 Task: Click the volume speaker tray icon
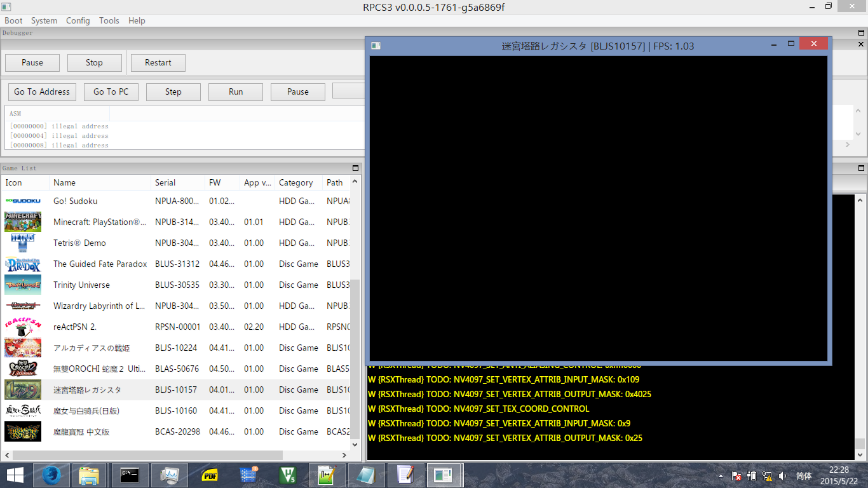[782, 476]
